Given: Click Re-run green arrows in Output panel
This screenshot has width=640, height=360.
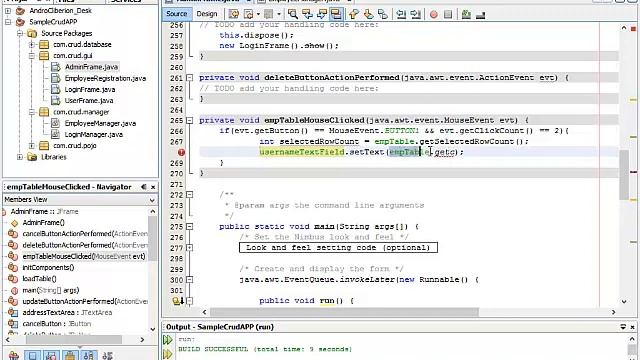Looking at the screenshot, I should pyautogui.click(x=167, y=340).
